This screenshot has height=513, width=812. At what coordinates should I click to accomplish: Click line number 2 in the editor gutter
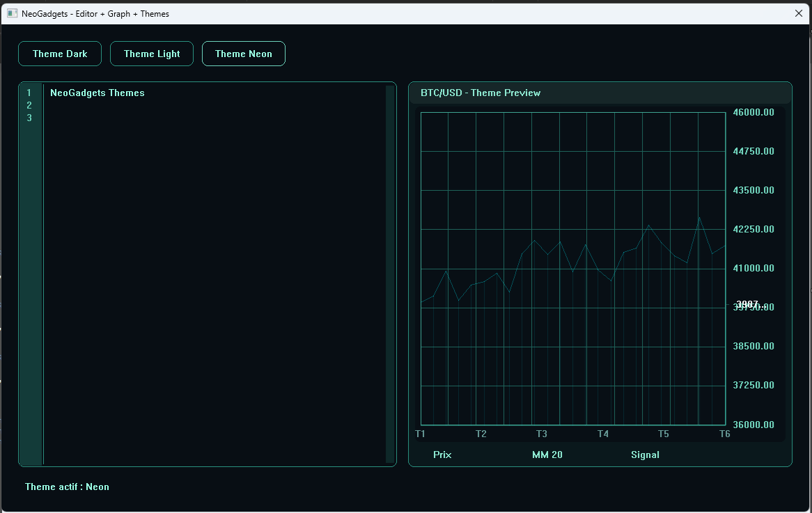pos(29,106)
